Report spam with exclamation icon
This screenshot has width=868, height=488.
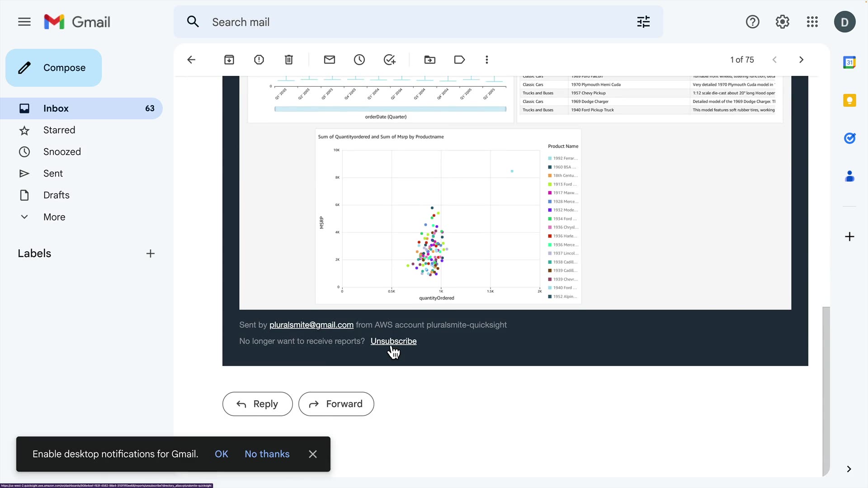259,60
